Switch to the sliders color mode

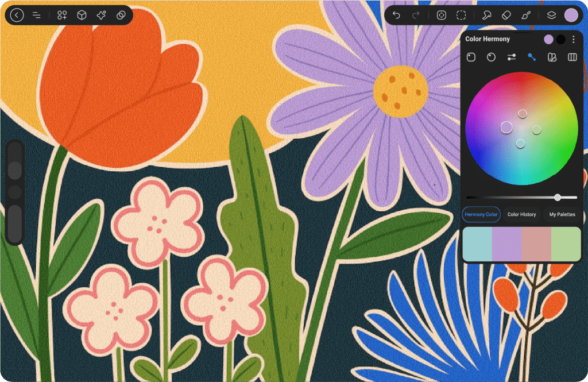point(511,57)
